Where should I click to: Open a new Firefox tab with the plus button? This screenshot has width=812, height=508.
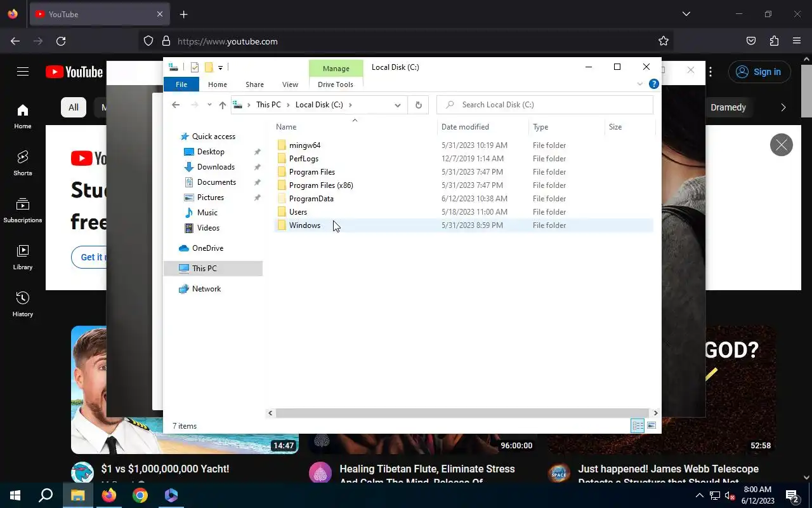[x=183, y=14]
